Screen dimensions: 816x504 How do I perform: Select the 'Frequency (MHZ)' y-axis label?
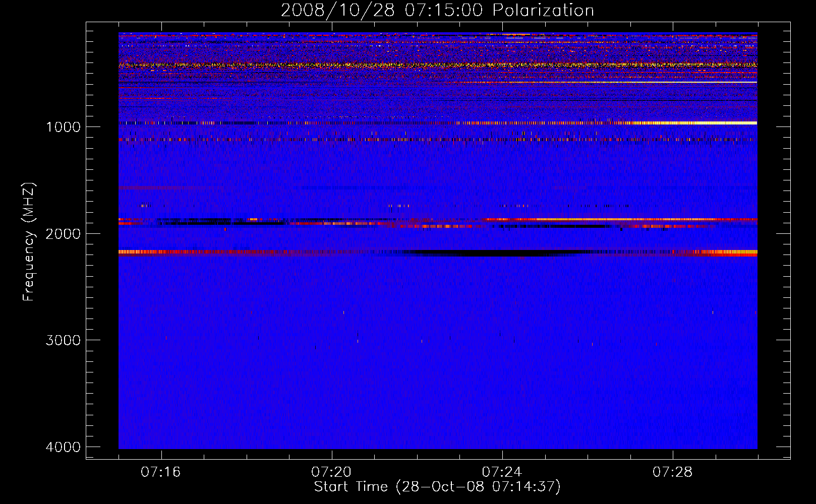click(29, 242)
